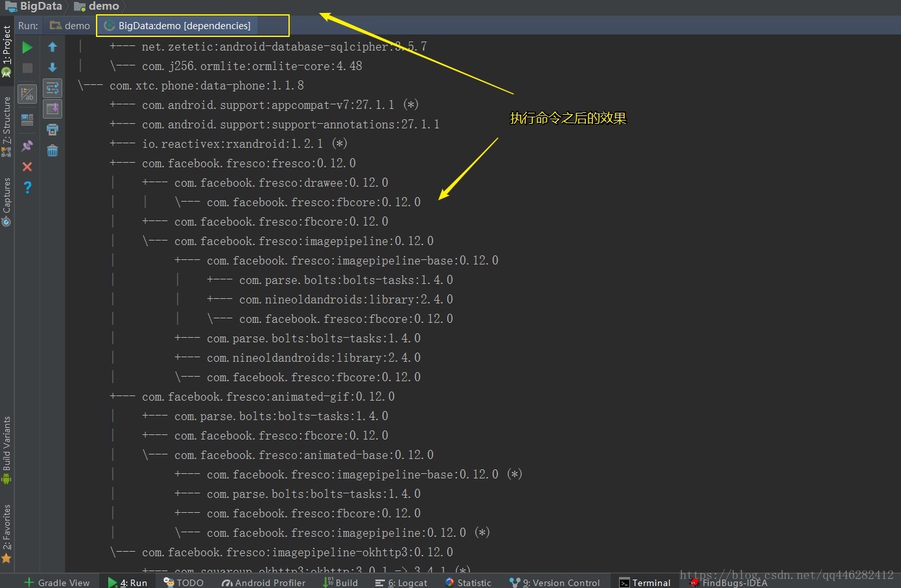901x588 pixels.
Task: Open the Gradle View tool window
Action: [57, 582]
